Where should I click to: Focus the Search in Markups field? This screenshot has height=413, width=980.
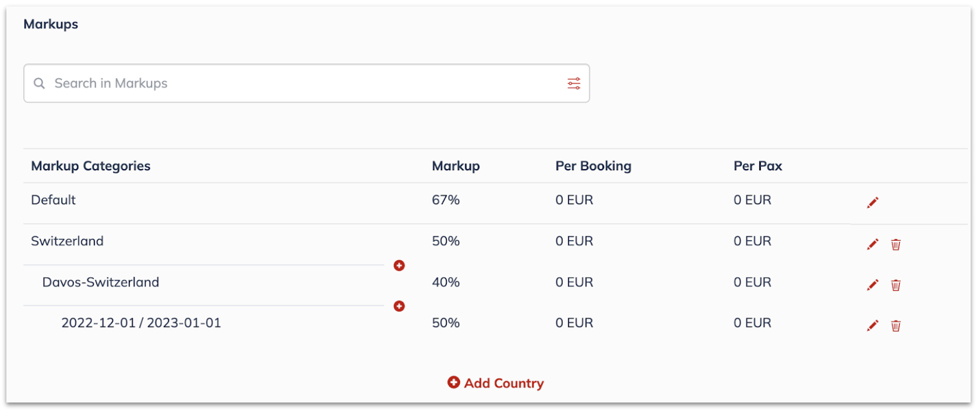(306, 83)
